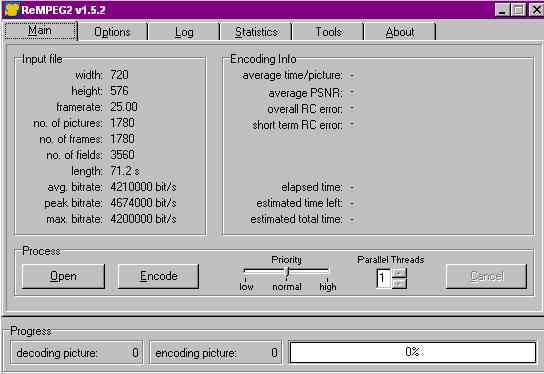
Task: Increase Parallel Threads with up arrow
Action: pyautogui.click(x=399, y=274)
